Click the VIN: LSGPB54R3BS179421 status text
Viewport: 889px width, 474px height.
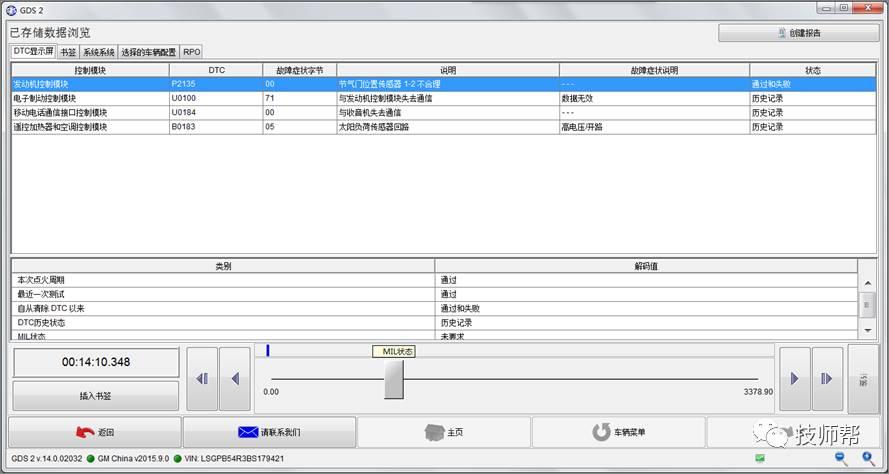234,458
